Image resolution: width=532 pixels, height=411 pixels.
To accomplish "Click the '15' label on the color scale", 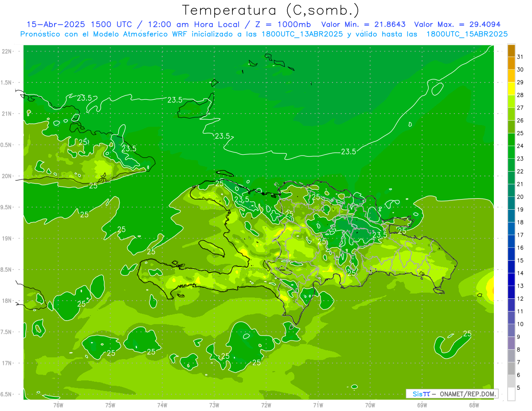I will pos(520,261).
